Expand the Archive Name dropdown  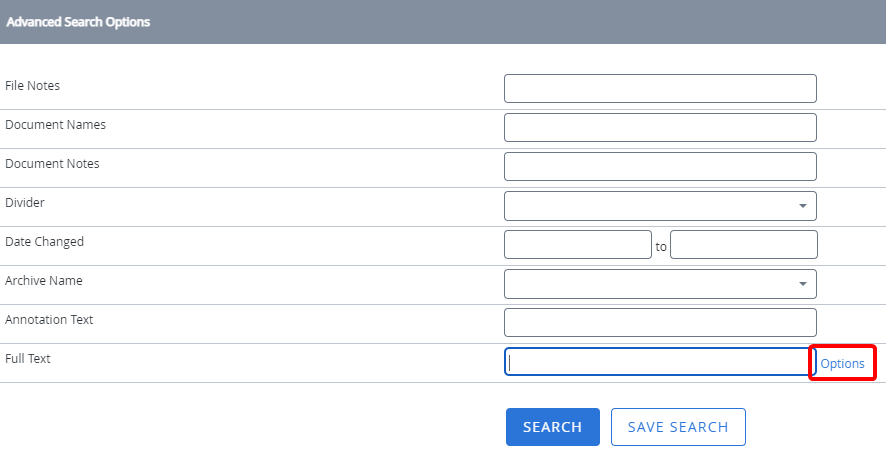(660, 284)
